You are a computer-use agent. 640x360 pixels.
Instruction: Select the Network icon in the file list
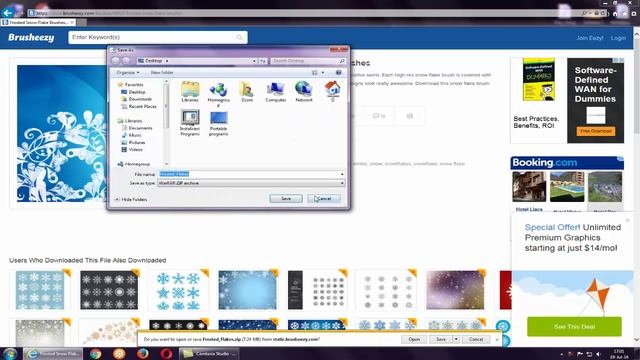[304, 92]
